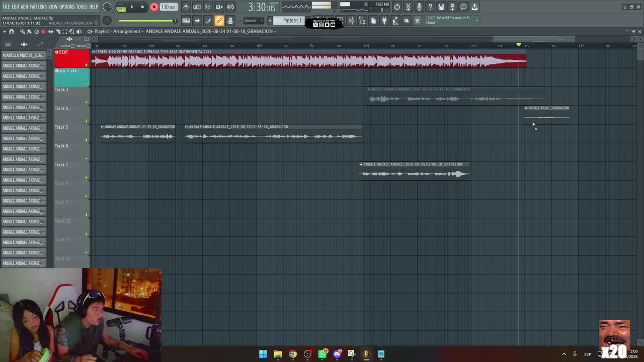Open the audio editor scissors icon

click(x=408, y=7)
